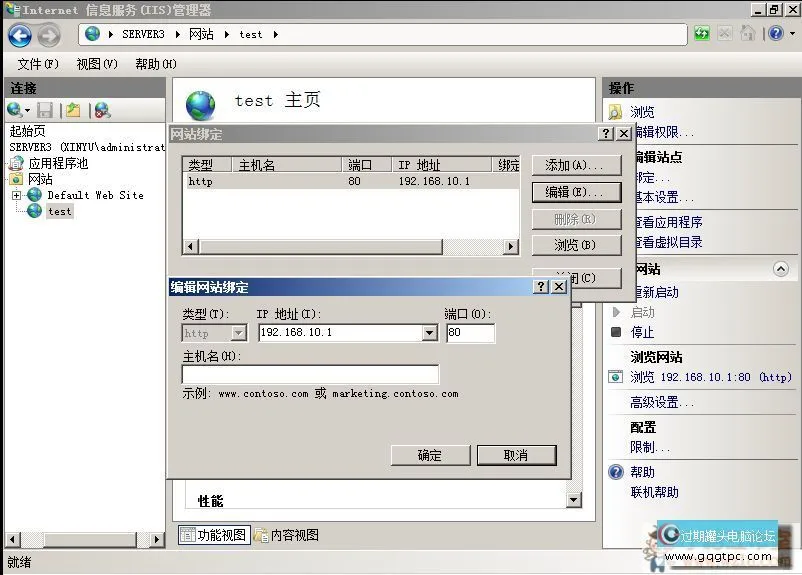The image size is (802, 575).
Task: Click the 停止 black square icon
Action: point(616,332)
